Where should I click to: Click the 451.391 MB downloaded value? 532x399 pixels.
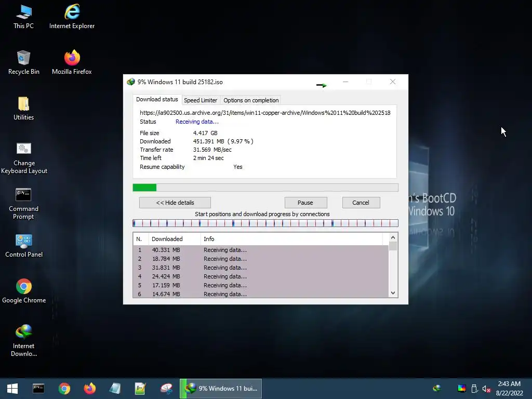coord(209,141)
